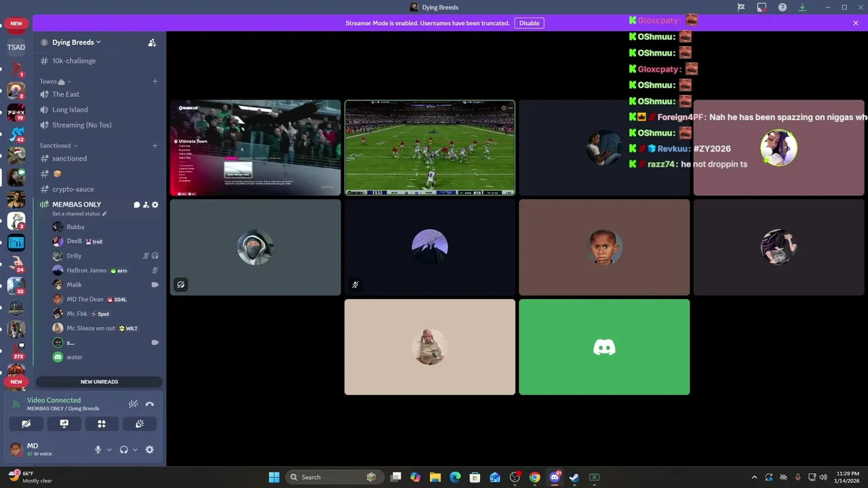
Task: Open the server icon with 272 badge
Action: [16, 350]
